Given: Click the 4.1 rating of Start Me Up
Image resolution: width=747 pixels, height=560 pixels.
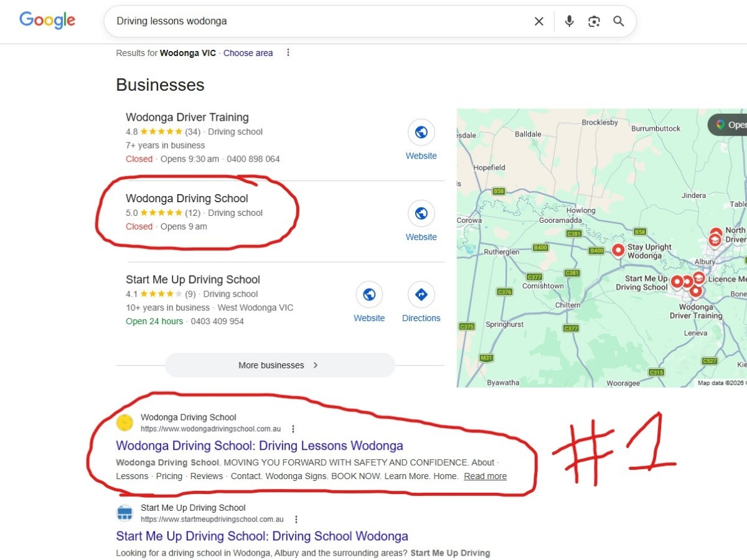Looking at the screenshot, I should pyautogui.click(x=131, y=294).
